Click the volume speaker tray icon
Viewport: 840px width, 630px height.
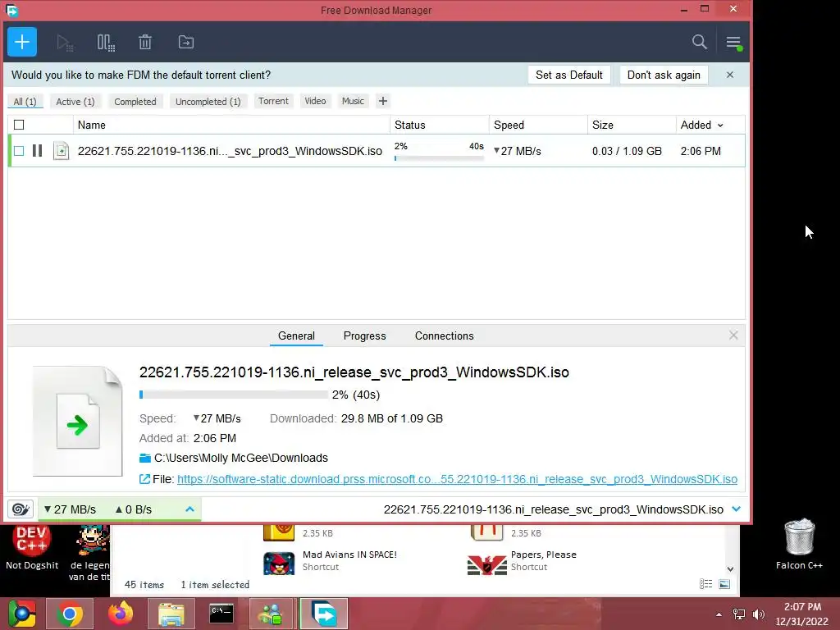click(x=758, y=614)
